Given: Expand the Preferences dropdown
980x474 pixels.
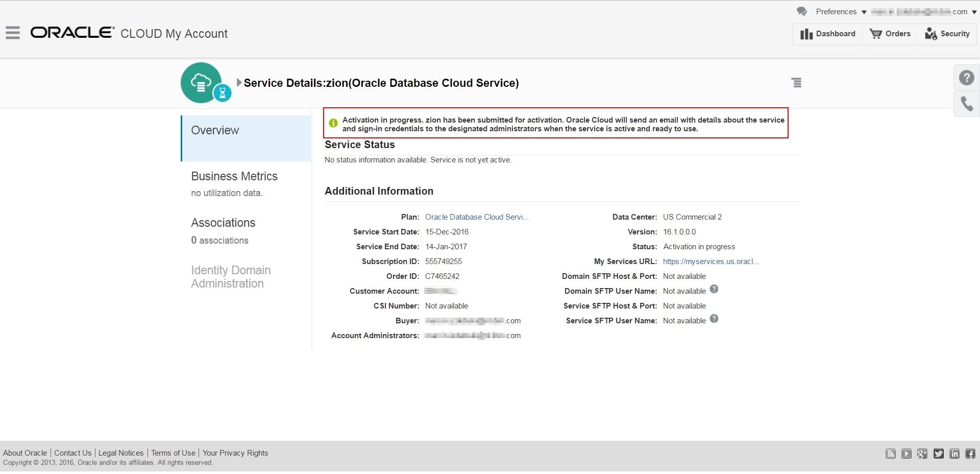Looking at the screenshot, I should pyautogui.click(x=841, y=12).
